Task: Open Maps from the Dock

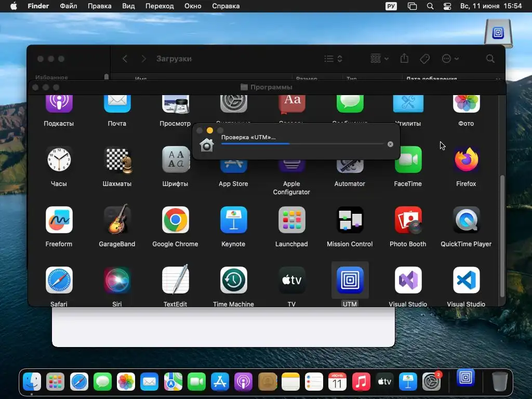Action: tap(173, 381)
